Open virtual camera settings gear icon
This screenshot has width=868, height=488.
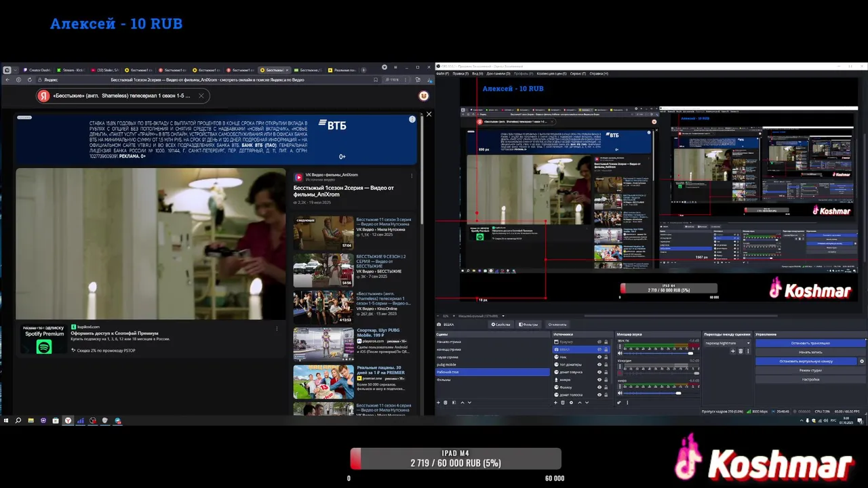point(862,361)
